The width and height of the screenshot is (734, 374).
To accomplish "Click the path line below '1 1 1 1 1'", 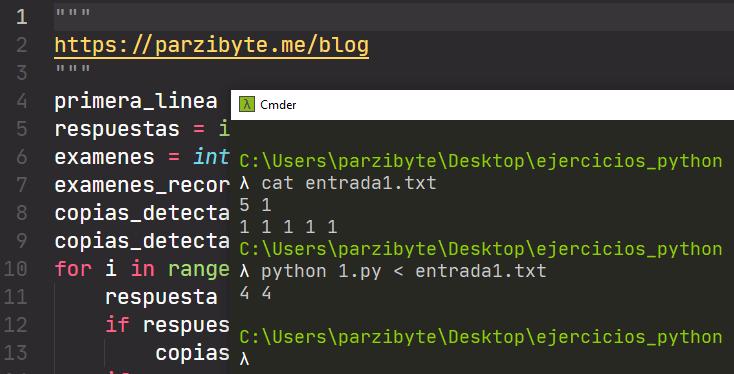I will tap(481, 249).
